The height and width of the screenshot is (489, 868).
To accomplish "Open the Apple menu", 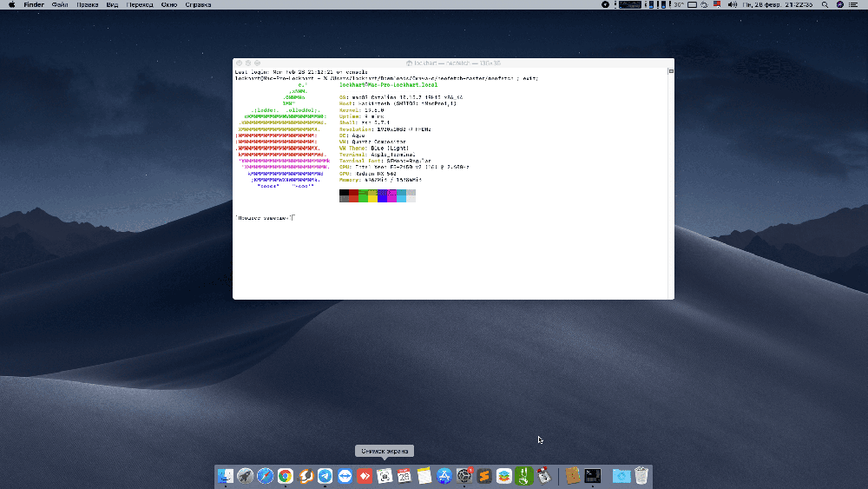I will pos(11,4).
